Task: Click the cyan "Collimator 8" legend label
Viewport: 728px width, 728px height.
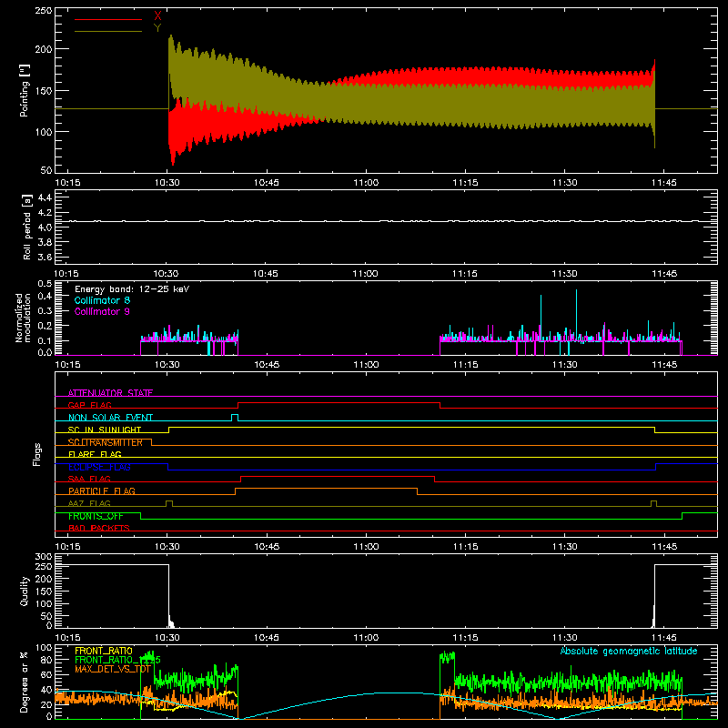Action: click(x=102, y=300)
